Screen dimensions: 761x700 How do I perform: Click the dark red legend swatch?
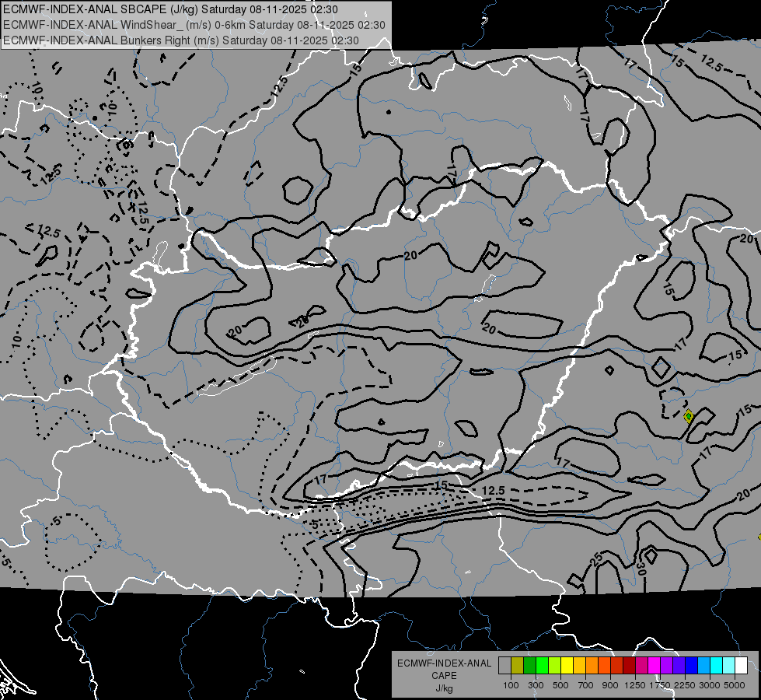point(630,666)
